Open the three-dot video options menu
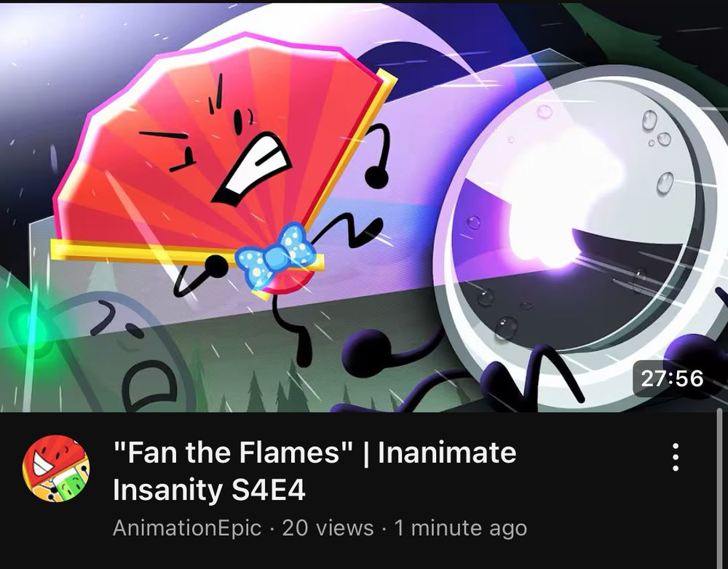This screenshot has height=569, width=728. (676, 457)
